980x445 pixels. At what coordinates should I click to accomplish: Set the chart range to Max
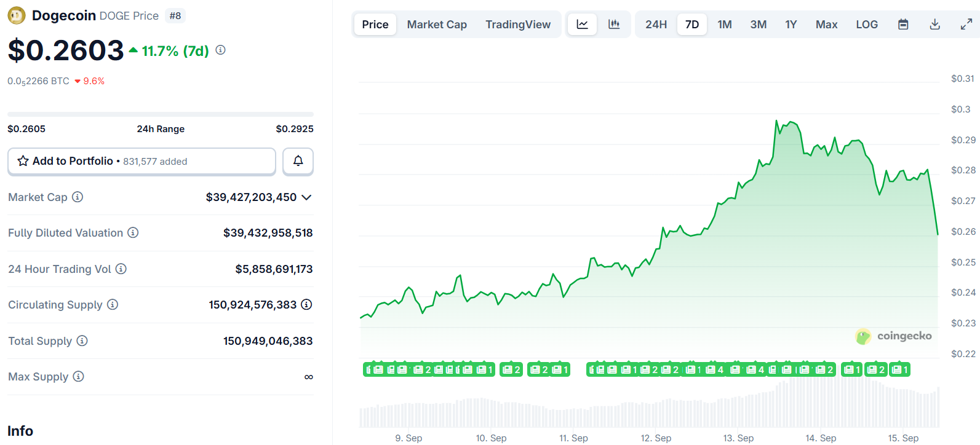tap(827, 25)
